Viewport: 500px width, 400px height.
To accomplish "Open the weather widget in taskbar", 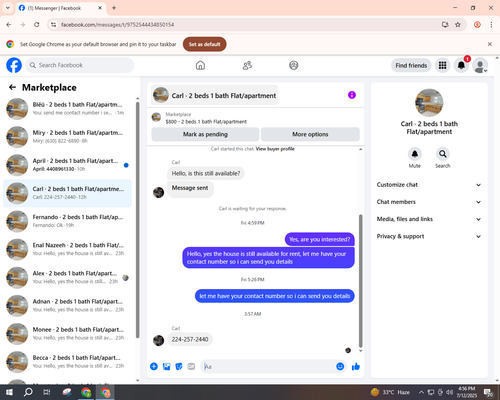I will click(390, 392).
